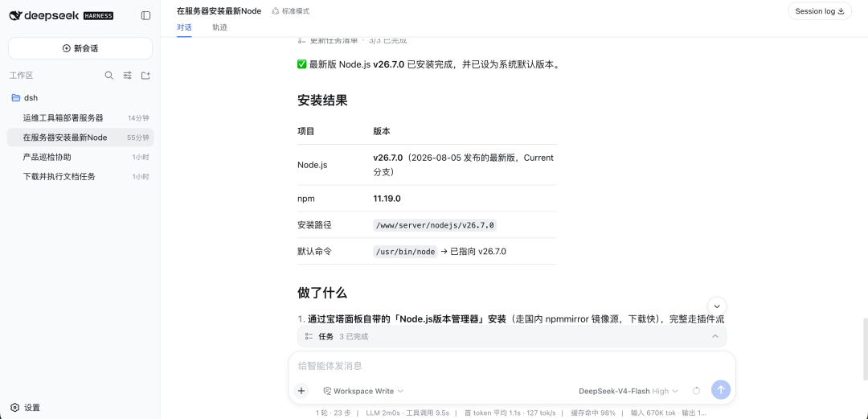
Task: Click the 做了什么 heading
Action: [322, 293]
